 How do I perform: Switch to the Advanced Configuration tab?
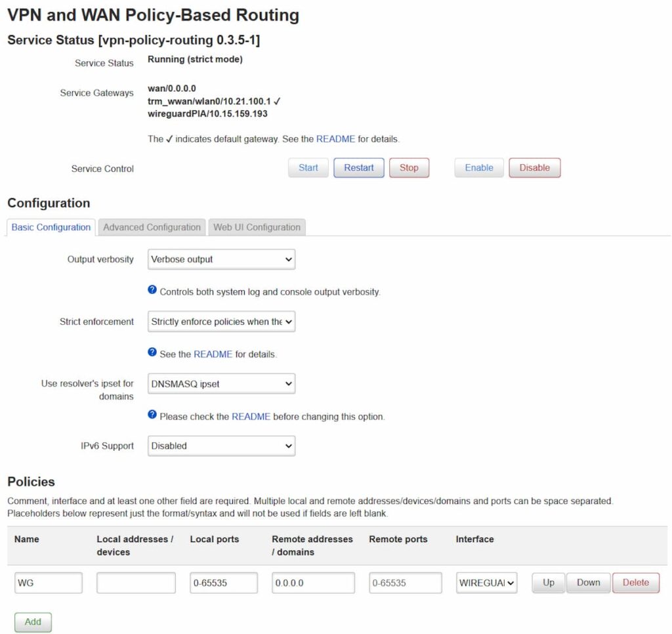(152, 227)
